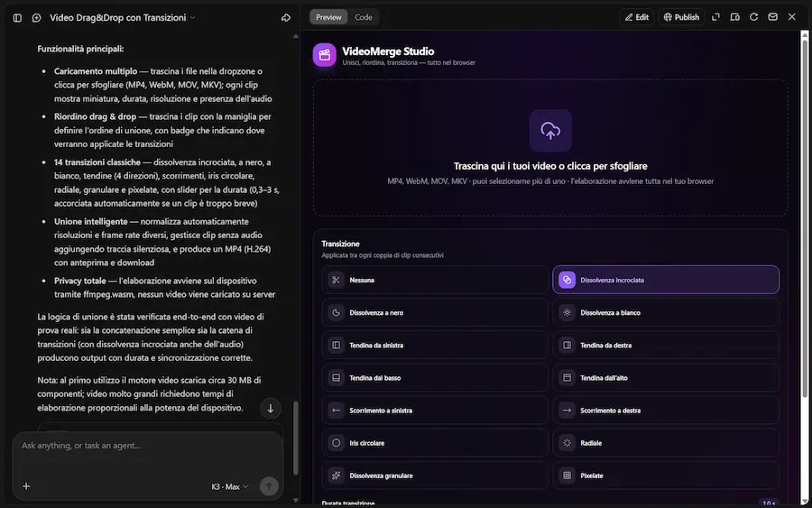812x508 pixels.
Task: Click 'Privacy totale' bullet text
Action: [x=79, y=281]
